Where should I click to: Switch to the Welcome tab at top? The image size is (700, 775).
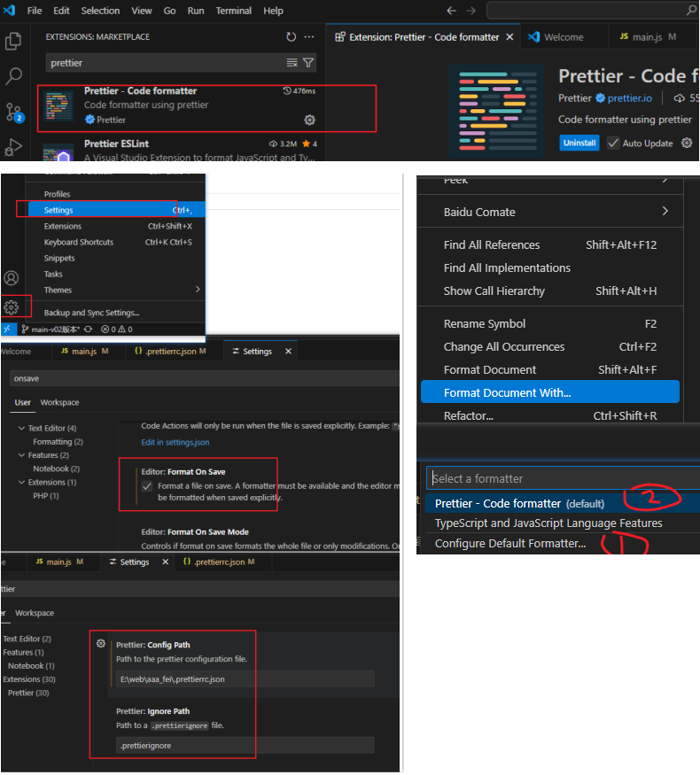tap(564, 37)
